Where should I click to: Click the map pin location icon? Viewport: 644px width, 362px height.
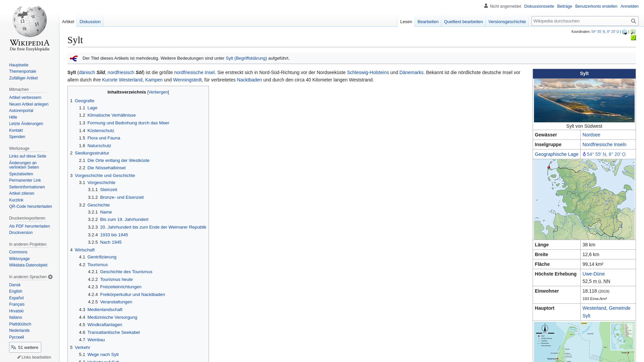[x=584, y=154]
